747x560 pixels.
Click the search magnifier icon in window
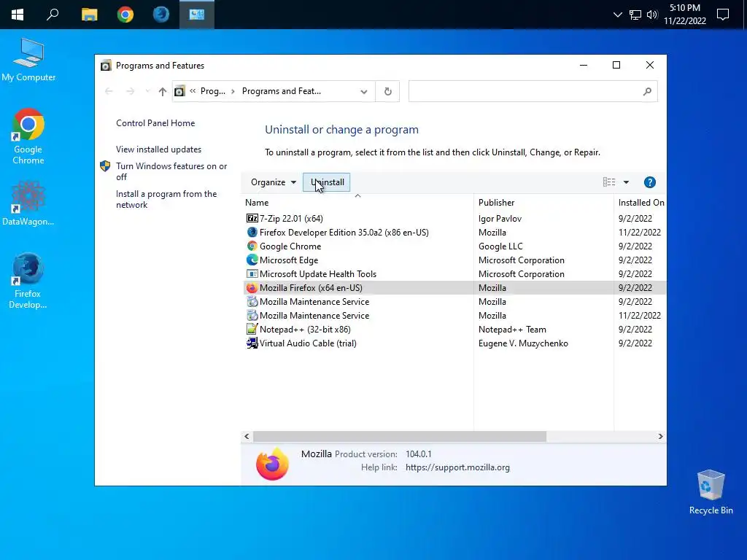[x=647, y=91]
